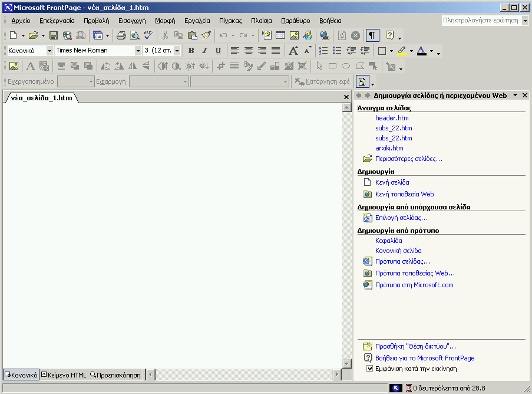Click the numbered list icon
The width and height of the screenshot is (532, 394).
point(323,51)
